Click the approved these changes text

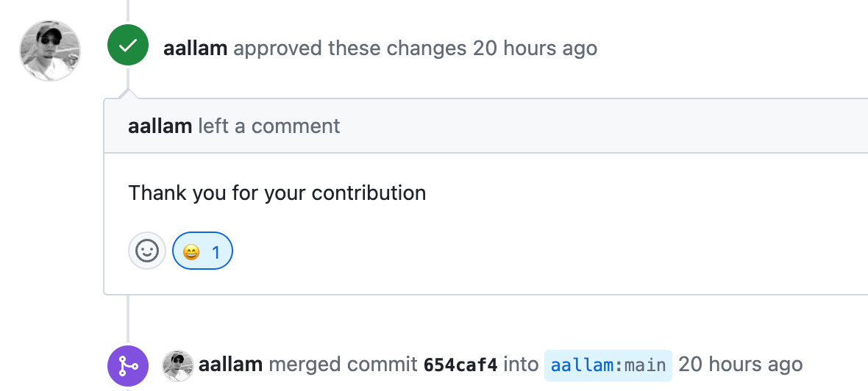click(x=350, y=49)
